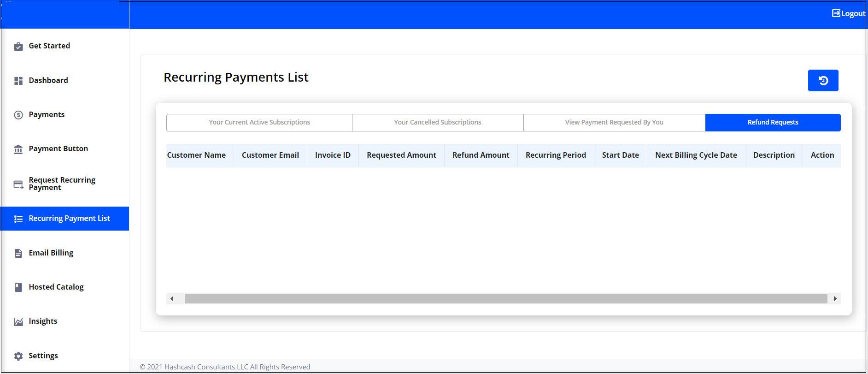Click the horizontal scrollbar left arrow

pos(172,298)
